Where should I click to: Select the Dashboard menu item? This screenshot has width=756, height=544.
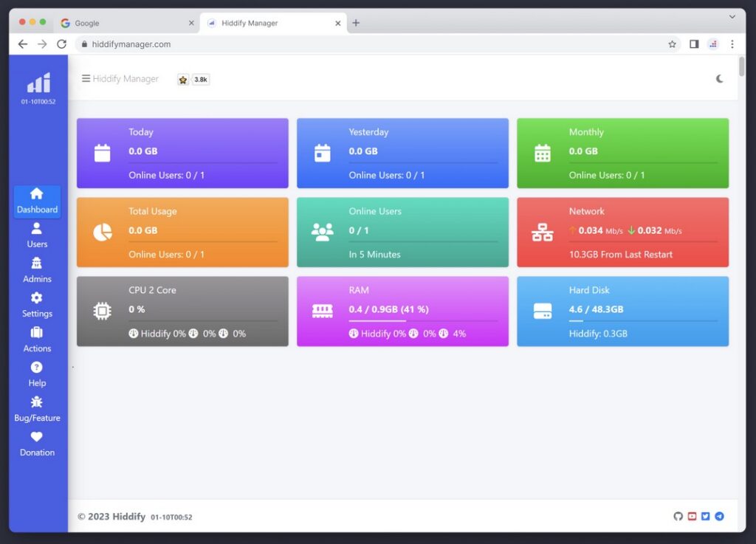(37, 201)
